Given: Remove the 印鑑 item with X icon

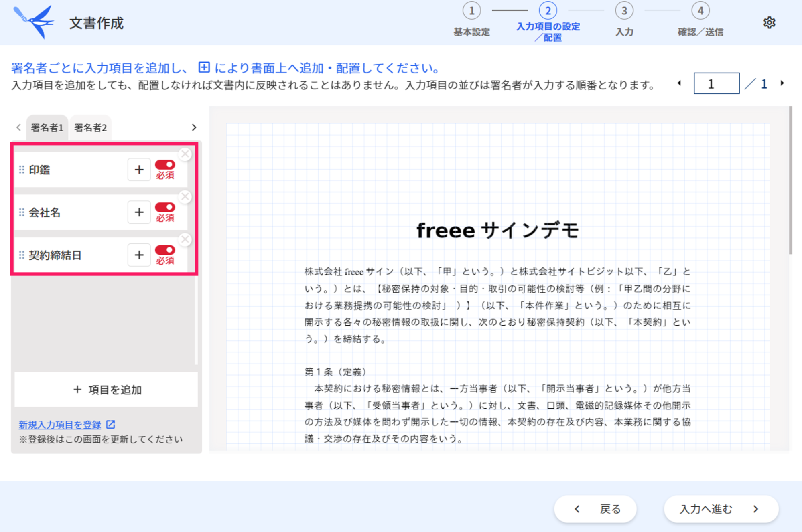Looking at the screenshot, I should coord(185,154).
